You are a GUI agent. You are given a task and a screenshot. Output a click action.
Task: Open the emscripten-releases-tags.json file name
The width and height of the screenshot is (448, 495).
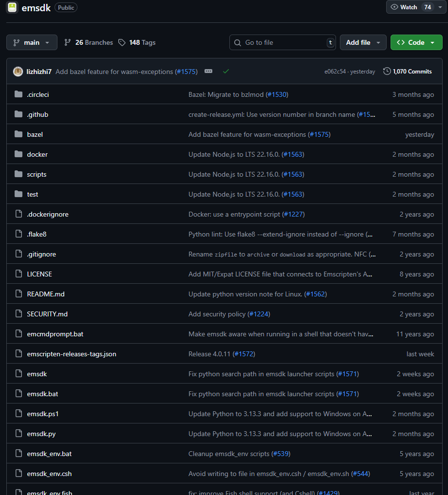pos(72,354)
